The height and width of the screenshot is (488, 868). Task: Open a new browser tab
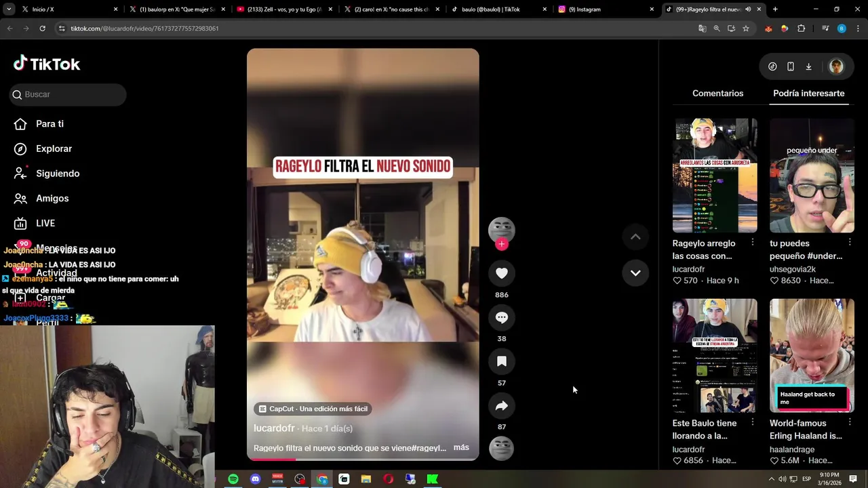coord(775,9)
